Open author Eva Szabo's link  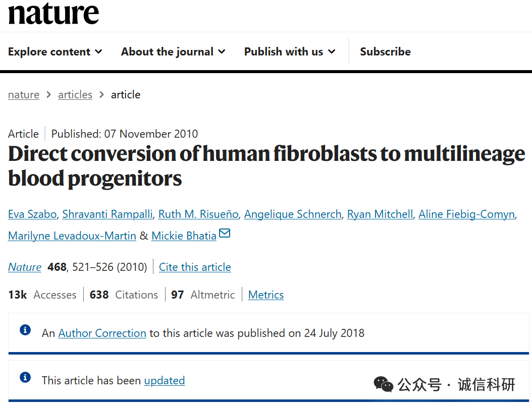[32, 214]
